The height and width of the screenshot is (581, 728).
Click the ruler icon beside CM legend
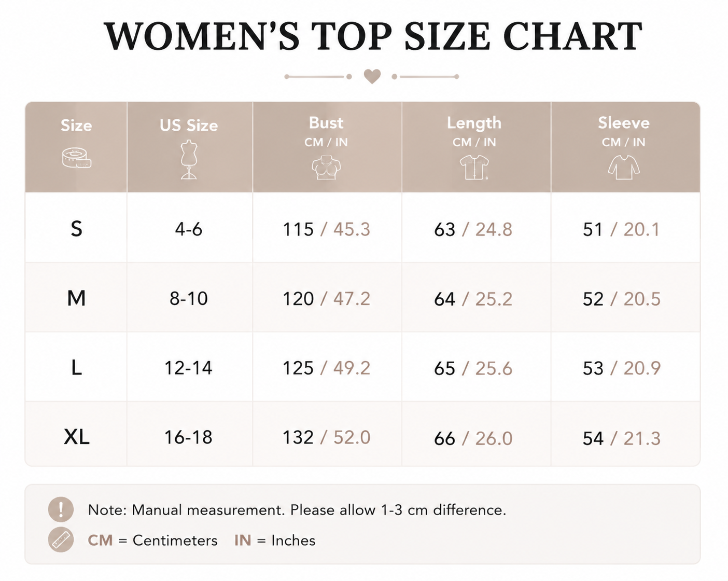coord(61,539)
